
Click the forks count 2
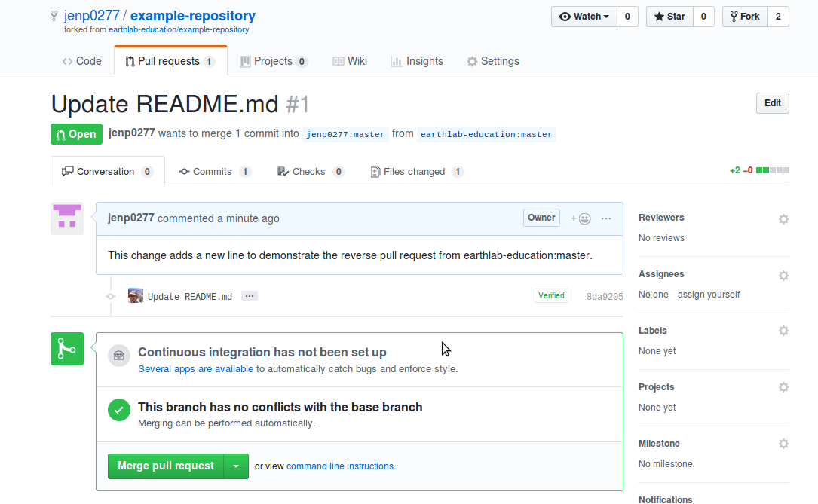[778, 17]
